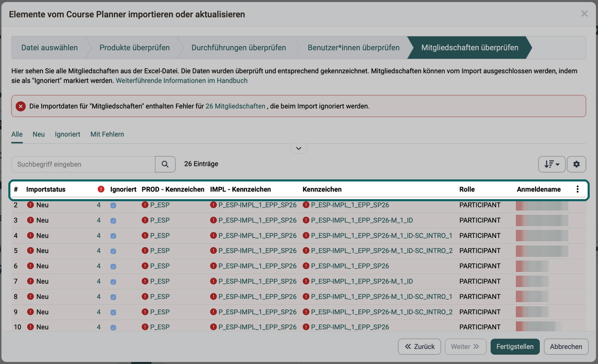Click the 26 Einträge count
This screenshot has height=364, width=598.
(201, 164)
